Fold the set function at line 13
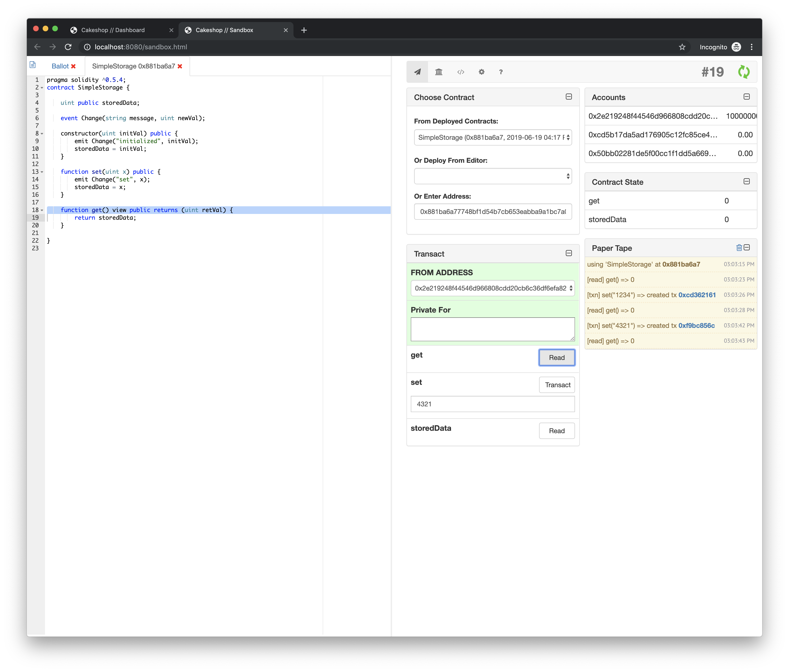Screen dimensions: 789x672 coord(42,172)
